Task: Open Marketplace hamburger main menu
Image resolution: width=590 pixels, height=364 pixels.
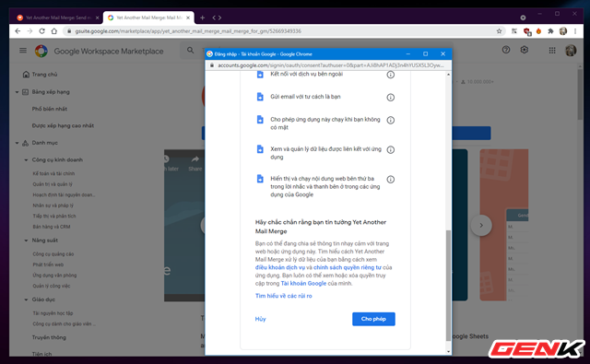Action: click(23, 51)
